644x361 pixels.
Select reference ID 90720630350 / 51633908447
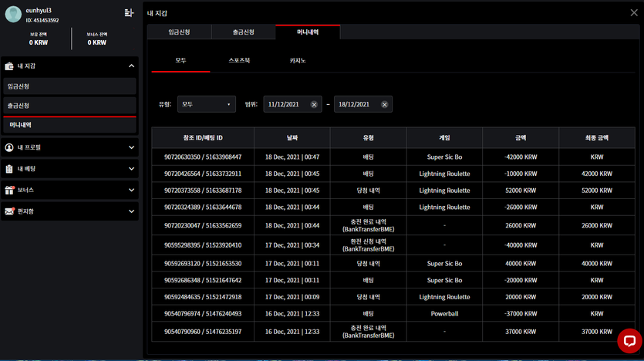tap(203, 157)
